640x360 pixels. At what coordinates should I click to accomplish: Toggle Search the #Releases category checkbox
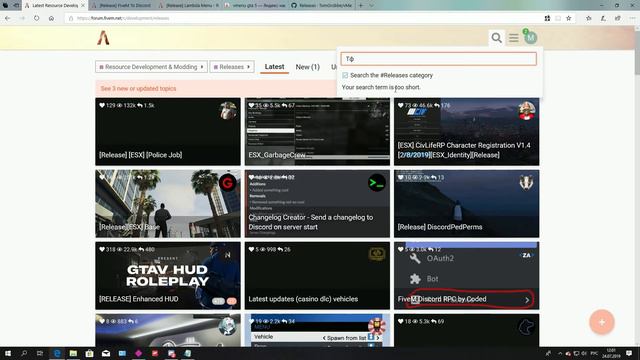[x=345, y=76]
